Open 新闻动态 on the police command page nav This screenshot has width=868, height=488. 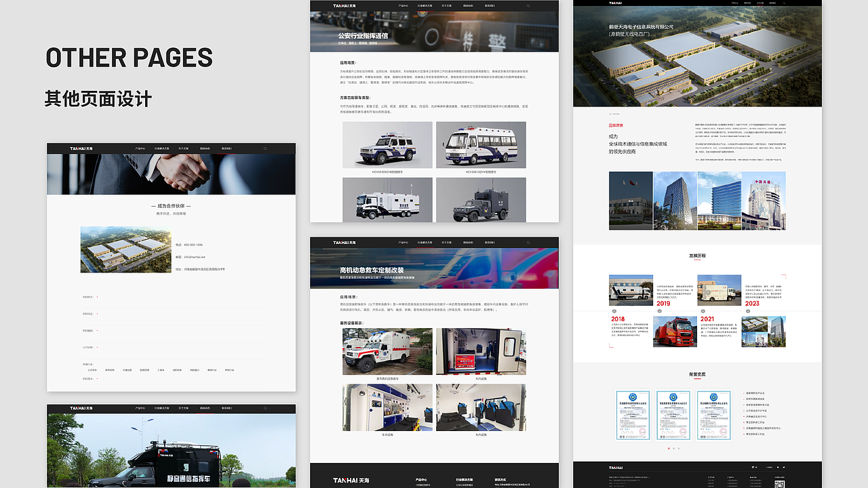[x=468, y=5]
